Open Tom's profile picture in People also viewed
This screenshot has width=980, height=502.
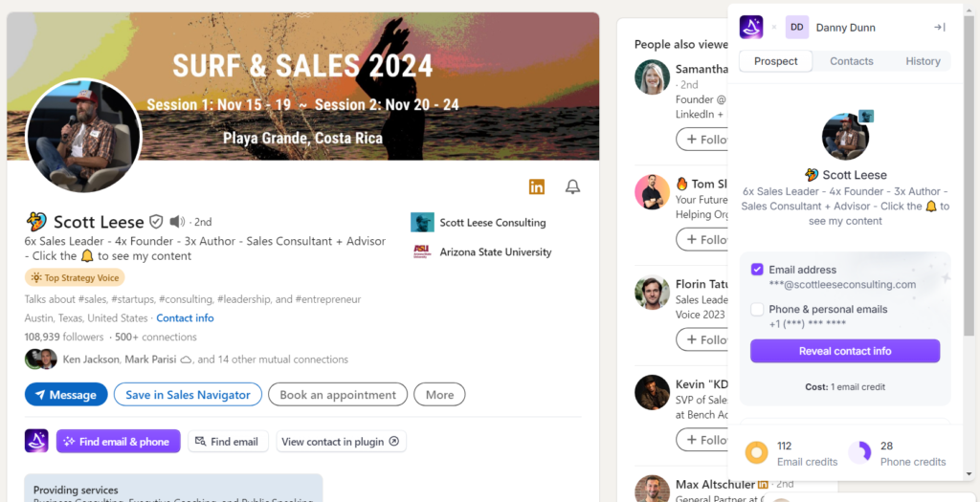[x=653, y=191]
